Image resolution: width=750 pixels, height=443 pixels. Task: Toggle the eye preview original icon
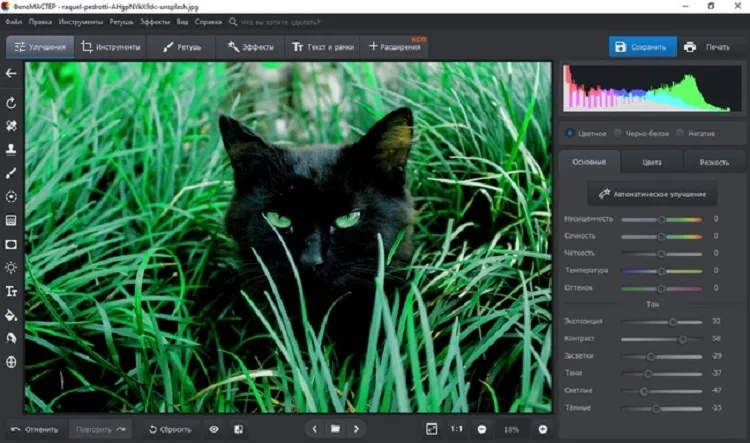click(214, 430)
